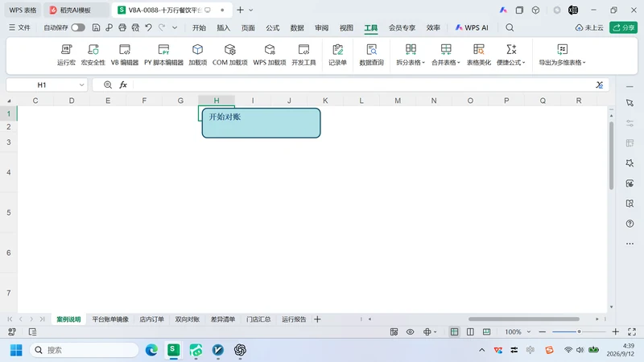The width and height of the screenshot is (644, 362).
Task: Click the fx insert function icon
Action: 123,84
